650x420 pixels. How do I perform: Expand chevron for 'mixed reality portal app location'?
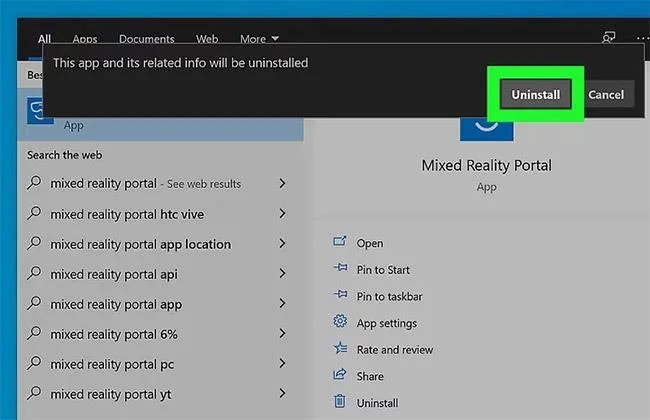coord(282,243)
